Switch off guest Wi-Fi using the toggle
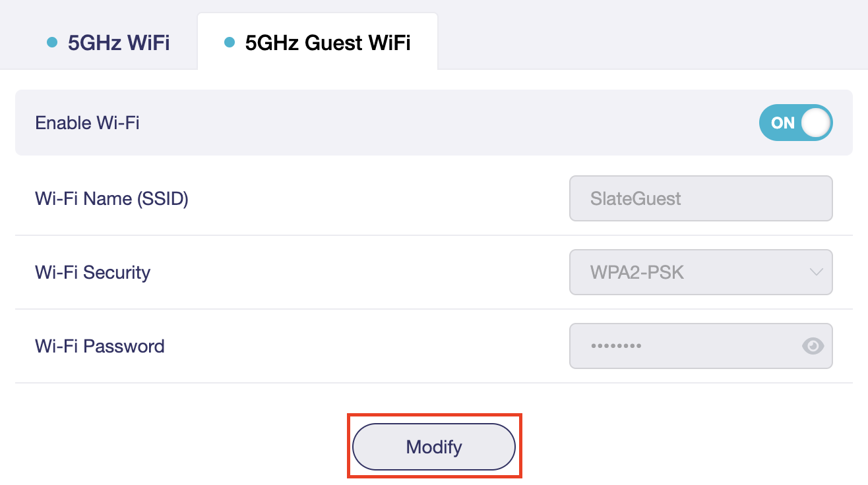The width and height of the screenshot is (868, 485). [796, 123]
